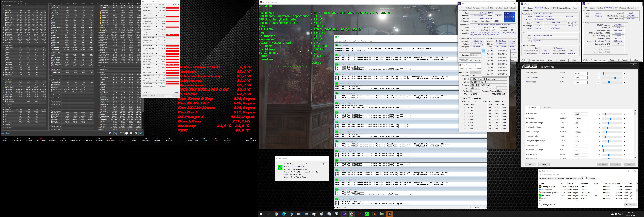Click HWiNFO collapse columns arrows icon
Viewport: 644px width, 217px height.
coord(7,133)
